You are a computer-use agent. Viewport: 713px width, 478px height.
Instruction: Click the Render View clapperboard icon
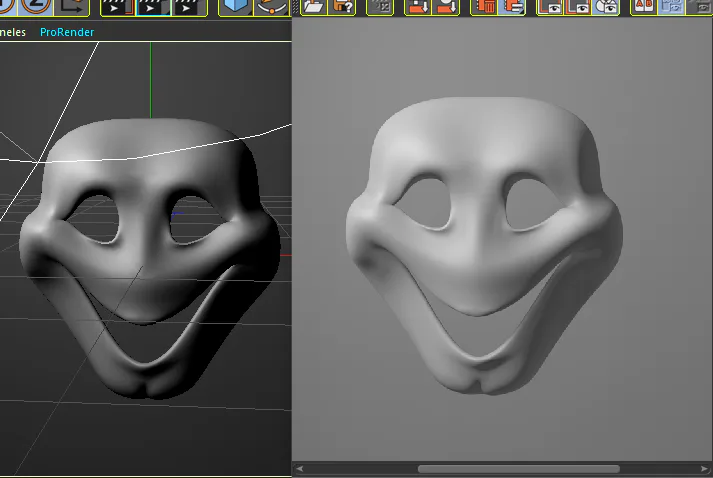[117, 7]
